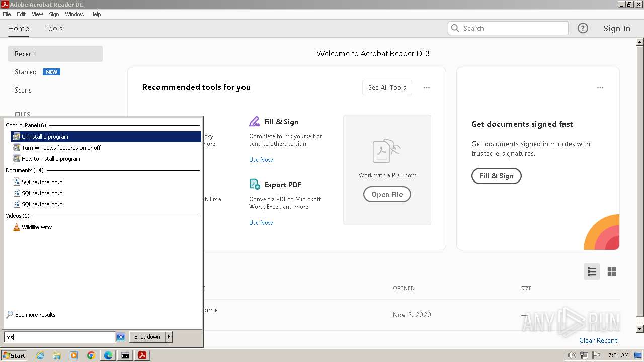This screenshot has width=644, height=362.
Task: Switch to Acrobat Reader taskbar button
Action: coord(142,355)
